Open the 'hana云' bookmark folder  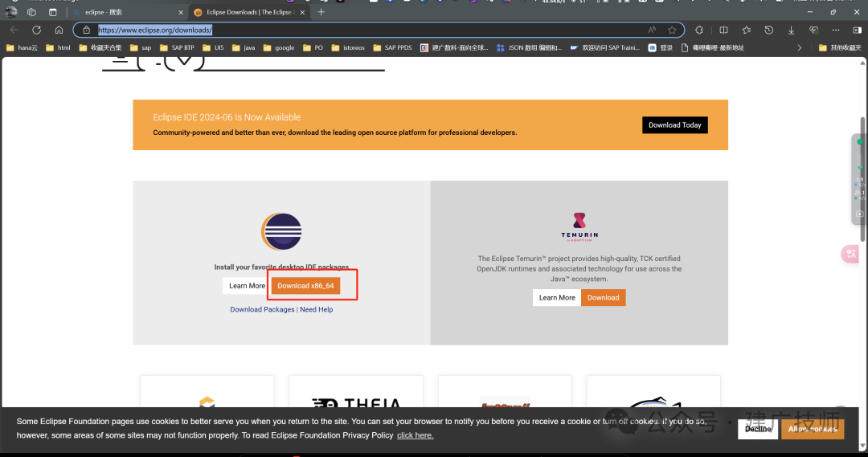[22, 47]
